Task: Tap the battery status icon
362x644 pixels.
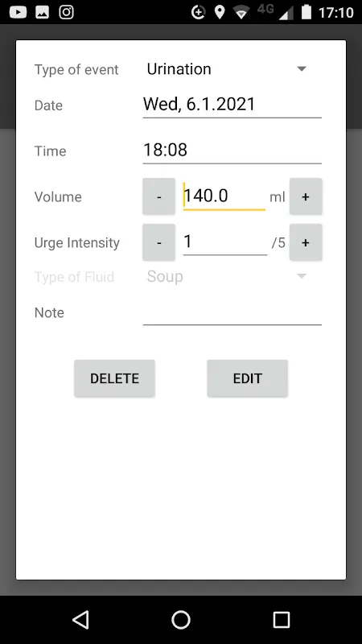Action: click(306, 12)
